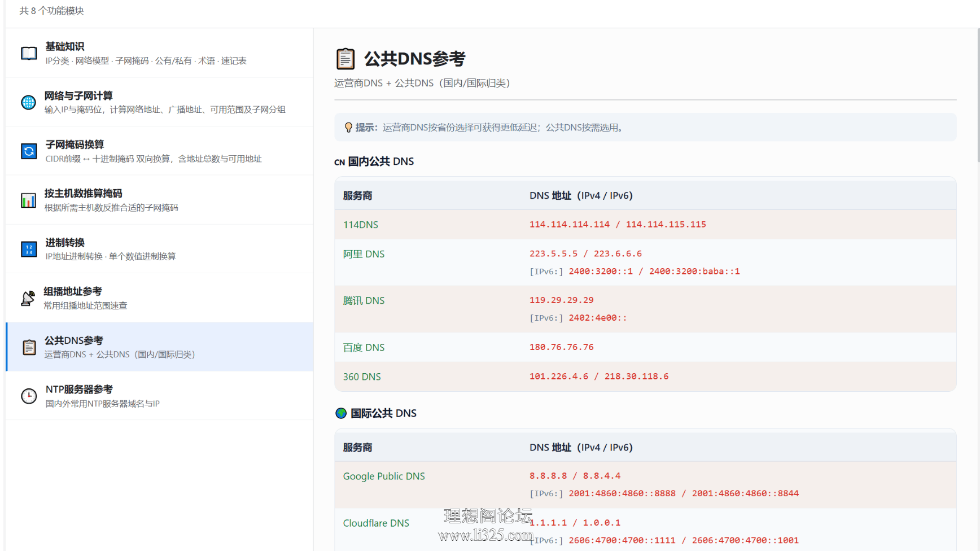The image size is (980, 551).
Task: Click IPv6 address 2400:3200::1 / 2400:3200:baba::1
Action: (x=654, y=271)
